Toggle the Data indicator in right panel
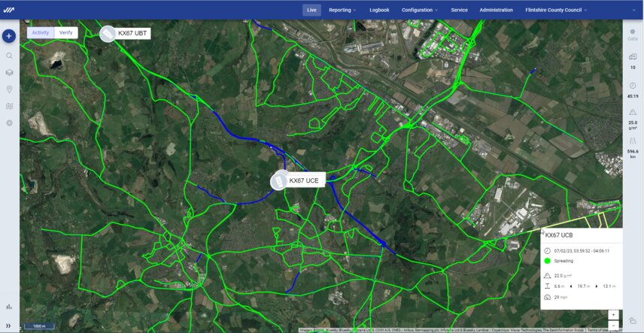This screenshot has width=644, height=333. tap(633, 35)
